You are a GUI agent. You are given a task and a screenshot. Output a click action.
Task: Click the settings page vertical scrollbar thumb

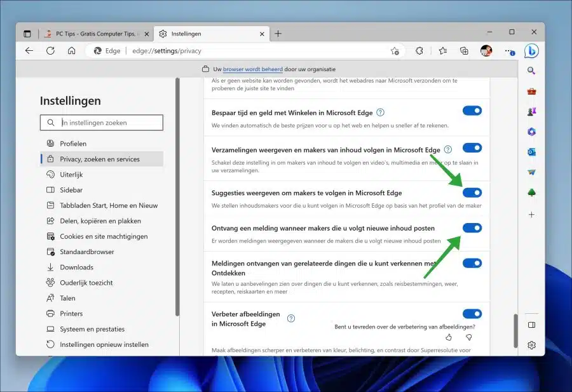pyautogui.click(x=515, y=330)
